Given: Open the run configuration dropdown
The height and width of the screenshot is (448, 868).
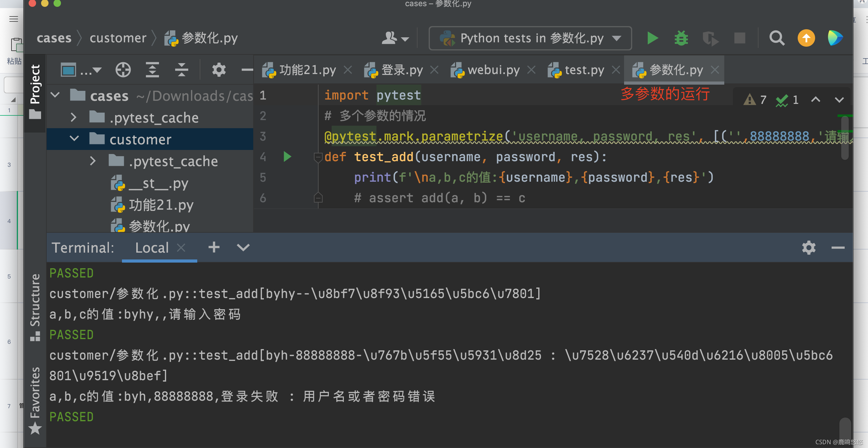Looking at the screenshot, I should click(530, 38).
